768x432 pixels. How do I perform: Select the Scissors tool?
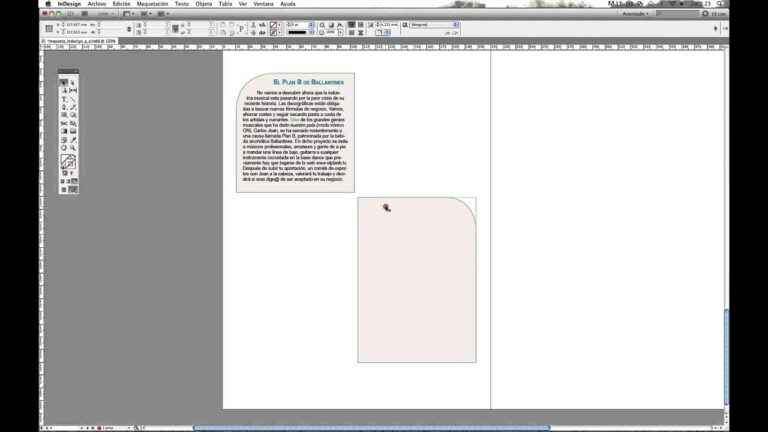point(64,123)
